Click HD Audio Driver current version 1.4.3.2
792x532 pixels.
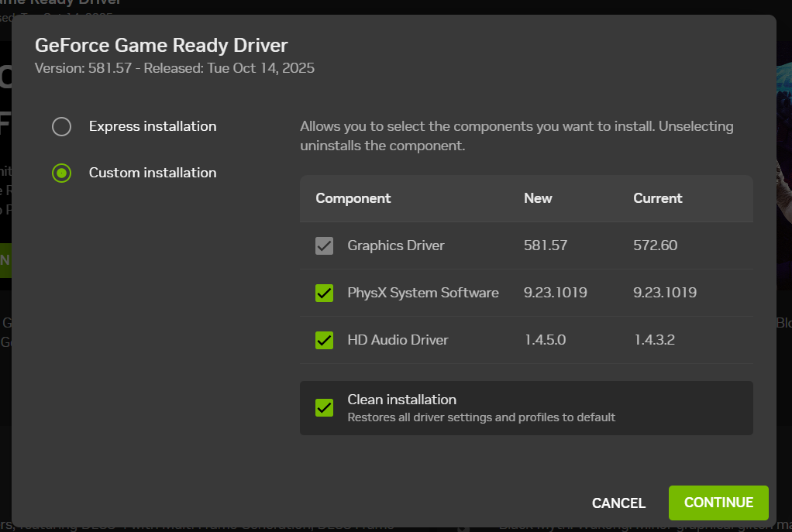pos(655,340)
